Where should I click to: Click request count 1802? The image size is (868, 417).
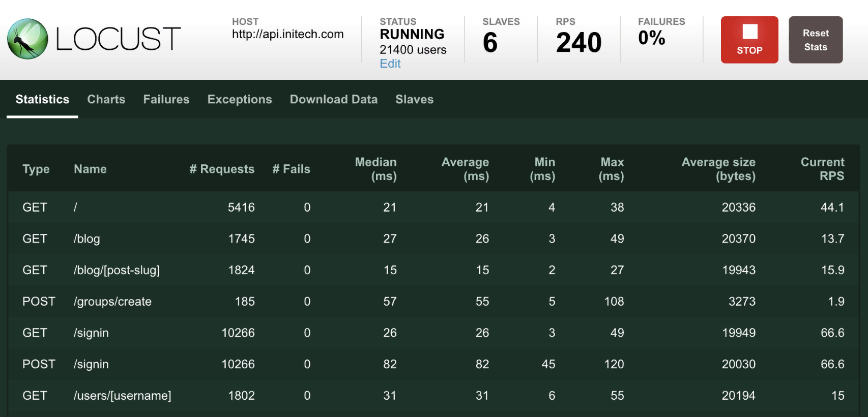[241, 396]
